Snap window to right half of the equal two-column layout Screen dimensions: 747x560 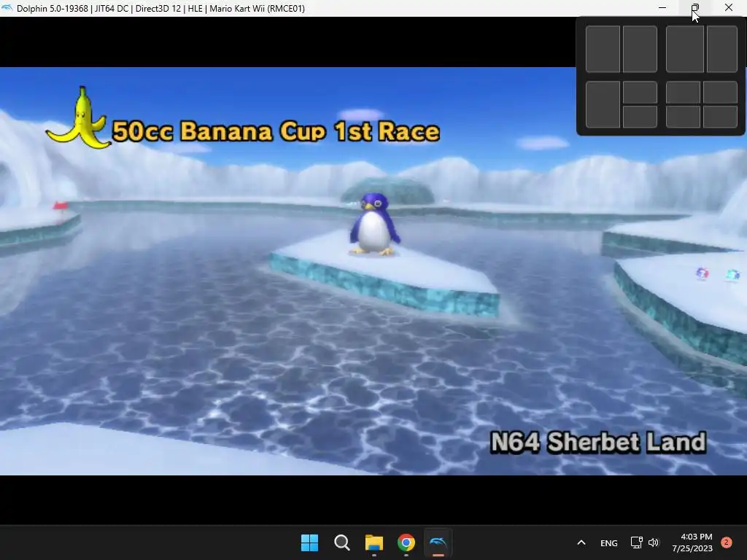pyautogui.click(x=640, y=49)
